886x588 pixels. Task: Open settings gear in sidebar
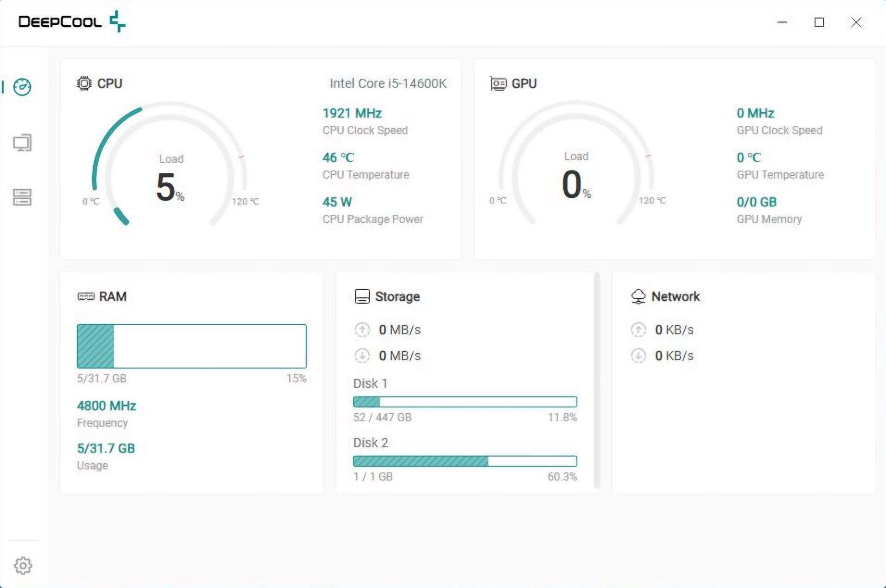pyautogui.click(x=23, y=565)
